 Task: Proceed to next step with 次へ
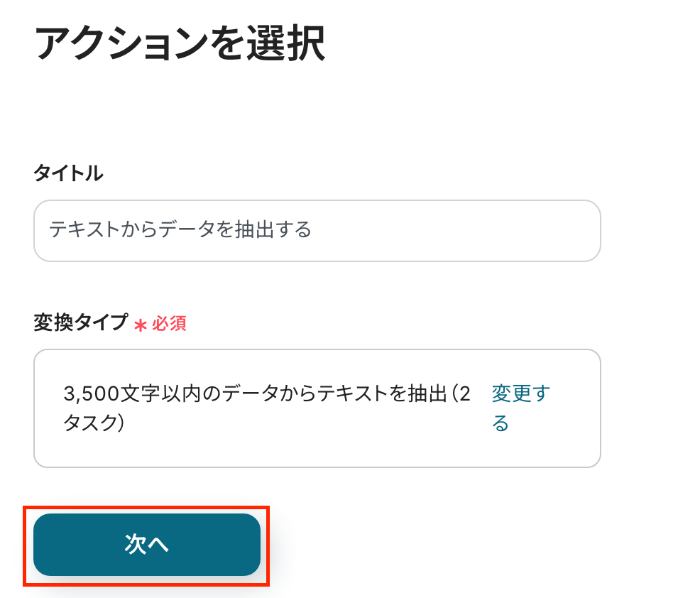(x=146, y=545)
